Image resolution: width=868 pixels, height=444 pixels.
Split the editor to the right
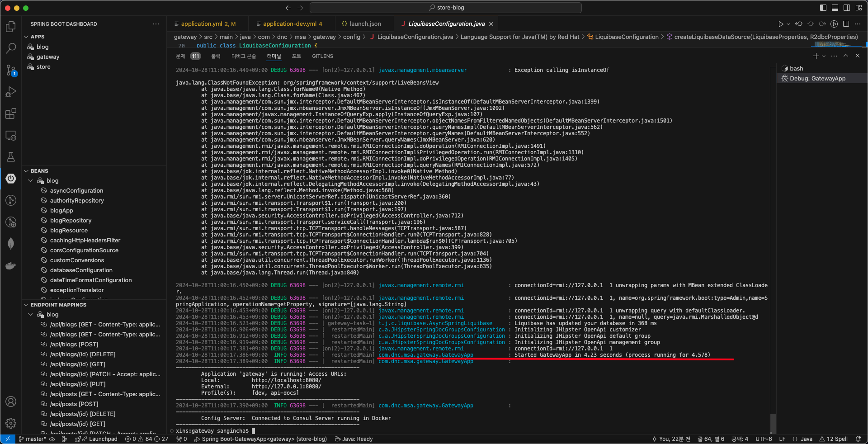point(846,24)
